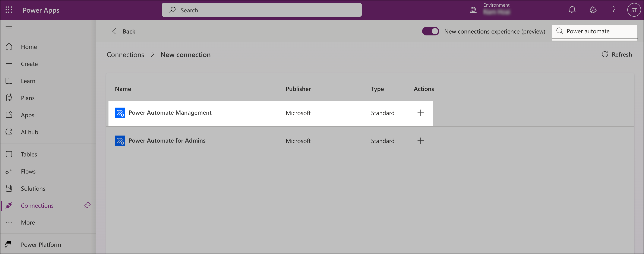Screen dimensions: 644x254
Task: Focus the top Search box
Action: coord(262,10)
